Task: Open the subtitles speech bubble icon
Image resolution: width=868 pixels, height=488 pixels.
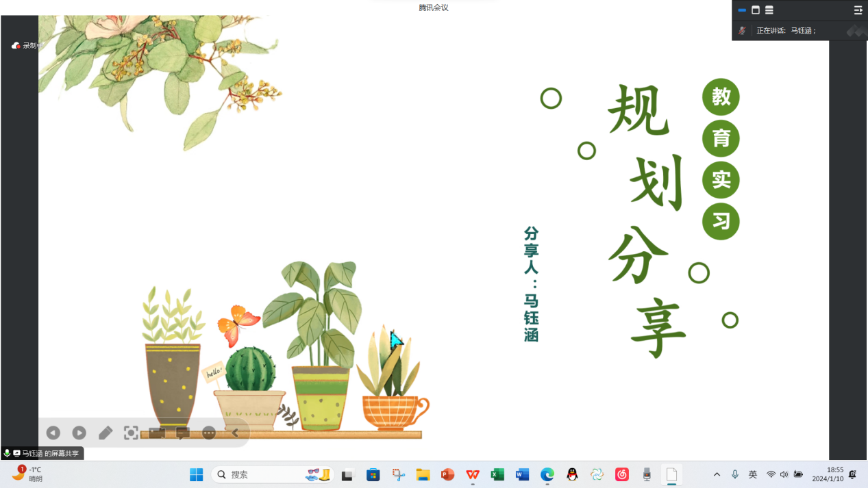Action: click(x=183, y=433)
